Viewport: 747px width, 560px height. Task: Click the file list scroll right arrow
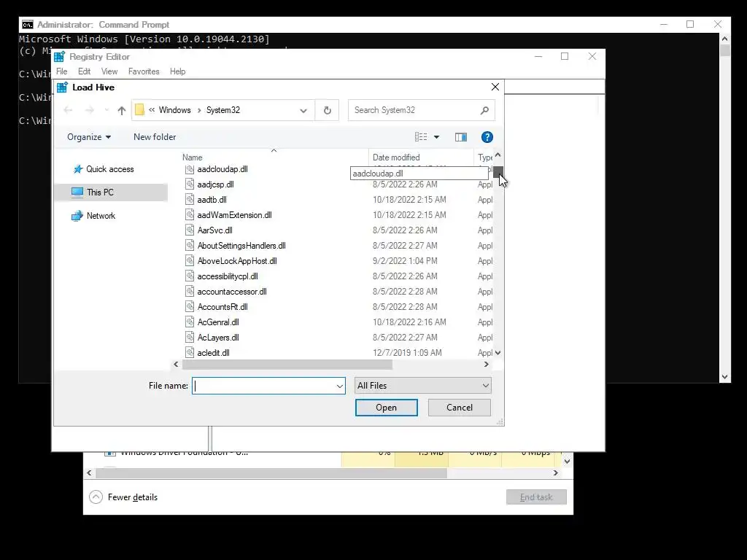[486, 365]
